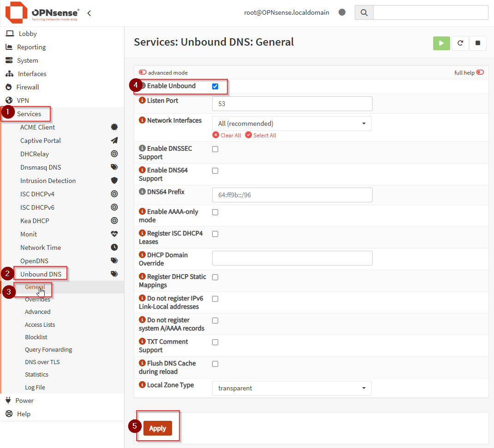The height and width of the screenshot is (448, 494).
Task: Click Select All interfaces link
Action: tap(261, 135)
